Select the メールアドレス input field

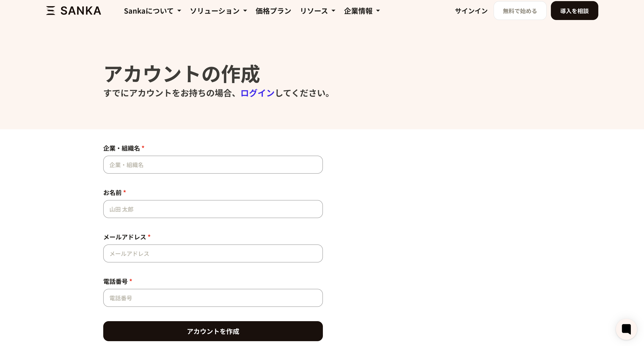point(213,253)
